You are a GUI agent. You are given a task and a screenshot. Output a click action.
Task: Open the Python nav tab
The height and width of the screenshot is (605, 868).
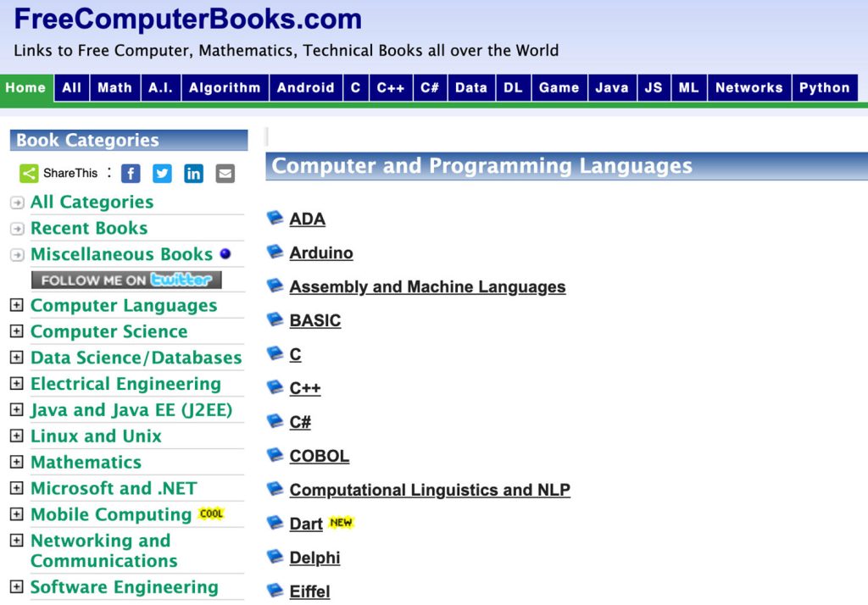point(824,88)
